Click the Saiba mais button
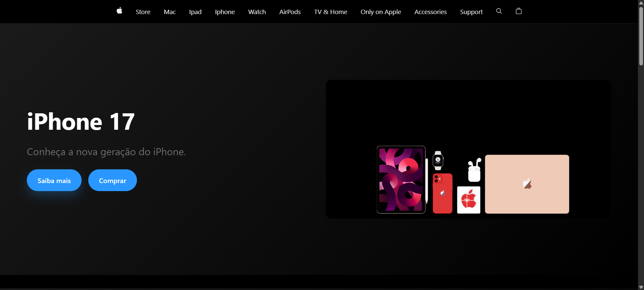 coord(54,180)
